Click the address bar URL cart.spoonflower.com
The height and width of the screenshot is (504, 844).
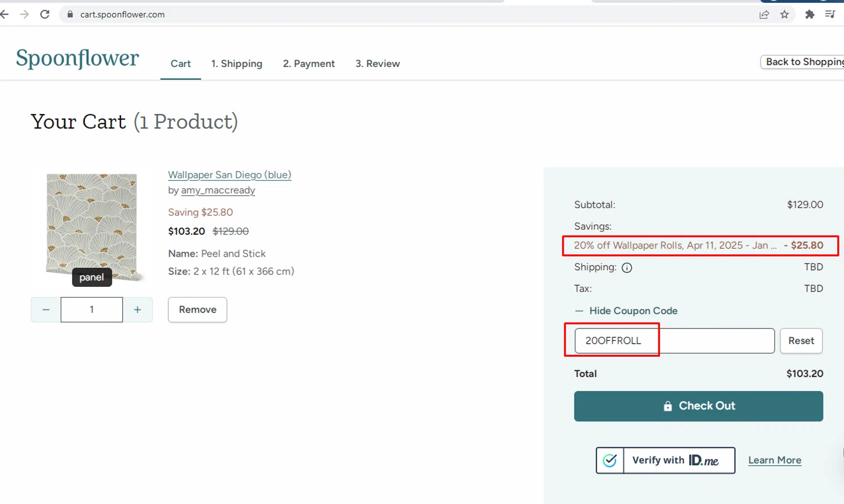point(123,15)
